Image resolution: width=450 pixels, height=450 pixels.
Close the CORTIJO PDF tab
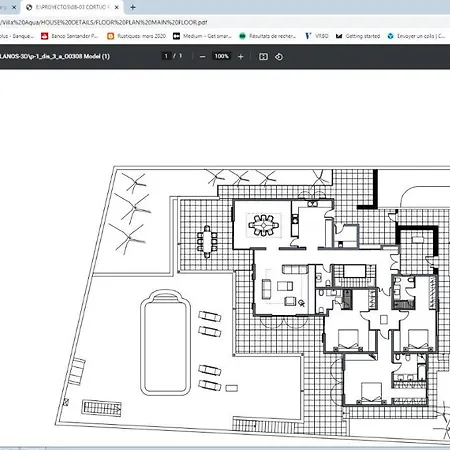tap(117, 7)
